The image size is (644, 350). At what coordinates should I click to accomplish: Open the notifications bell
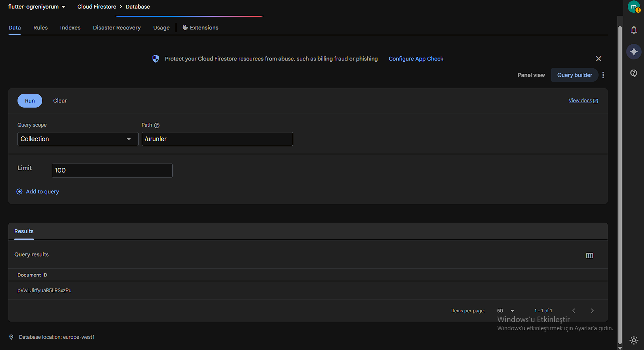coord(634,30)
